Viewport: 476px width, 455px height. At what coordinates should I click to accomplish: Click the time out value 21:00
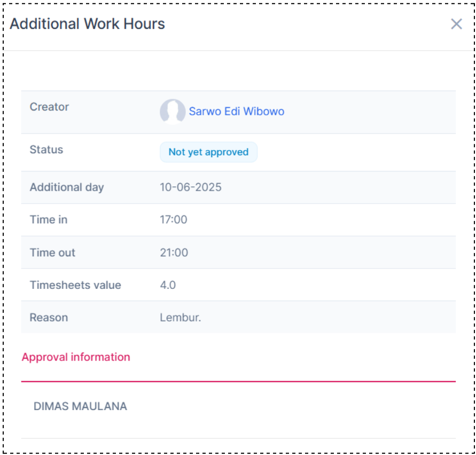(174, 253)
